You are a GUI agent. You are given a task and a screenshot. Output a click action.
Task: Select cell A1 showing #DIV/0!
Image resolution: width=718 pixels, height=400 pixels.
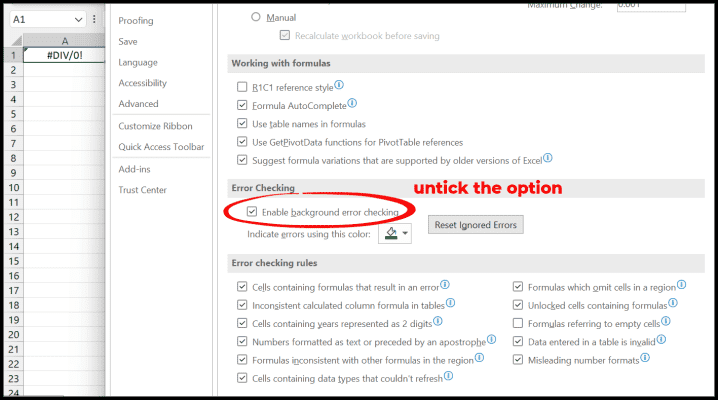point(65,56)
